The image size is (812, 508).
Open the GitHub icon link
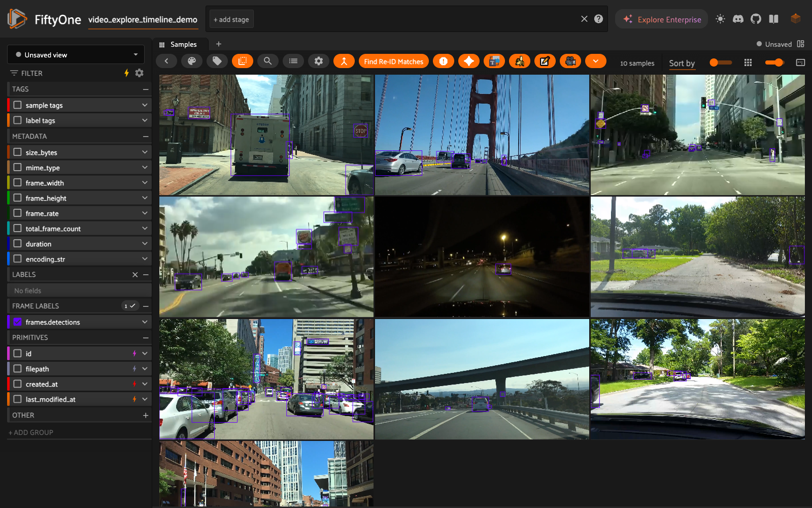click(x=756, y=19)
